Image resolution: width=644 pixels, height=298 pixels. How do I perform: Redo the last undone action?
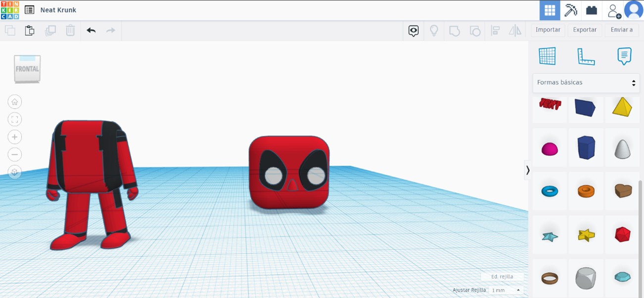point(110,30)
